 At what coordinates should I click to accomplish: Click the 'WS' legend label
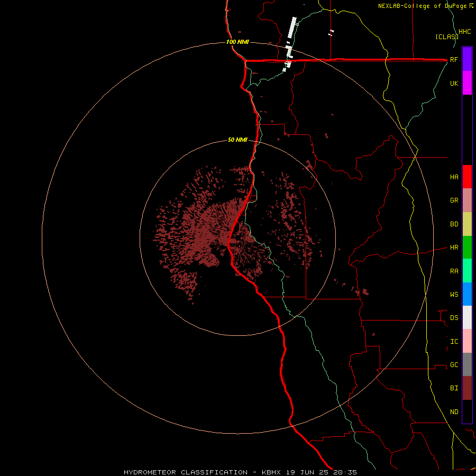point(454,294)
